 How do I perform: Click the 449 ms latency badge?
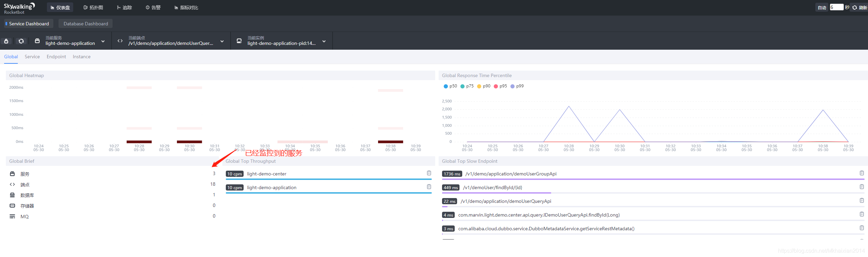451,187
